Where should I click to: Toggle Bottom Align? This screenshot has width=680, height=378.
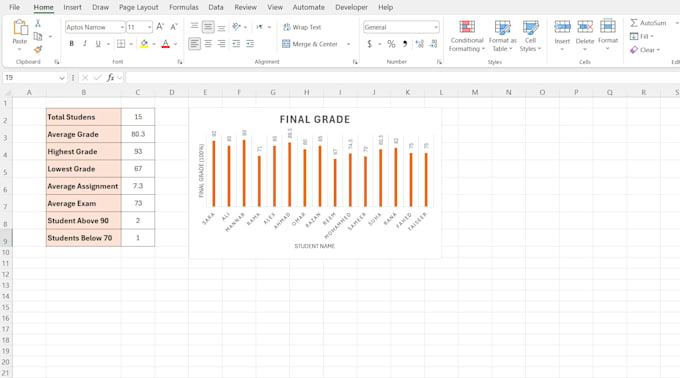coord(222,27)
